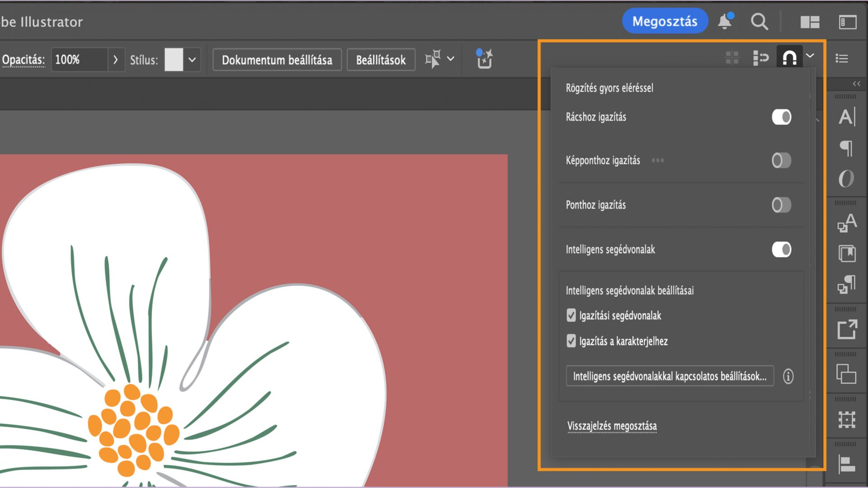Image resolution: width=868 pixels, height=488 pixels.
Task: Open the Paragraph panel icon
Action: (x=847, y=148)
